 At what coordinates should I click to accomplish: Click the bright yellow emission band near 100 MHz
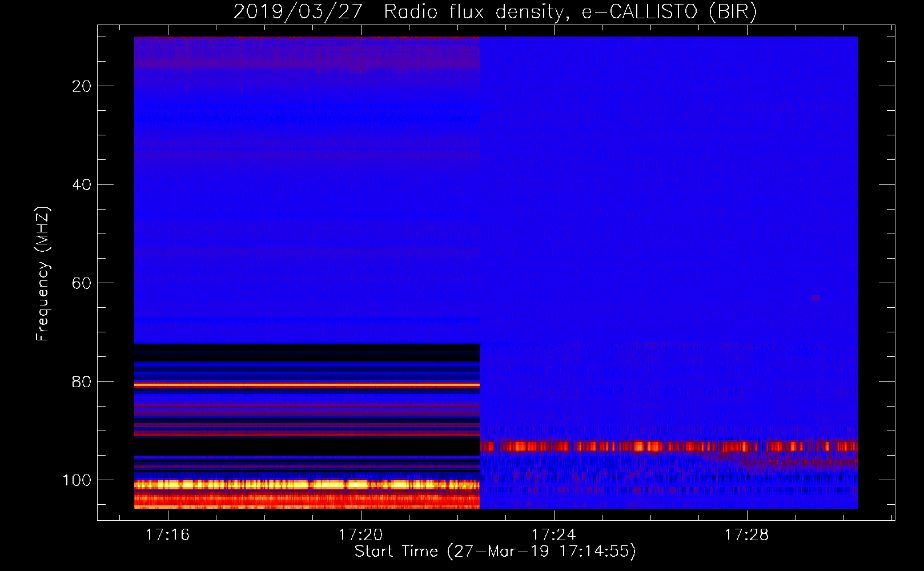307,485
